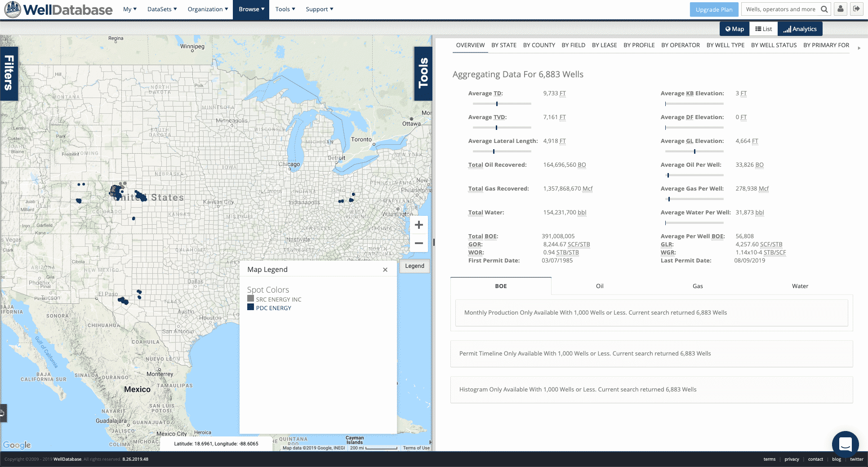Zoom out of the map
868x467 pixels.
click(x=418, y=243)
